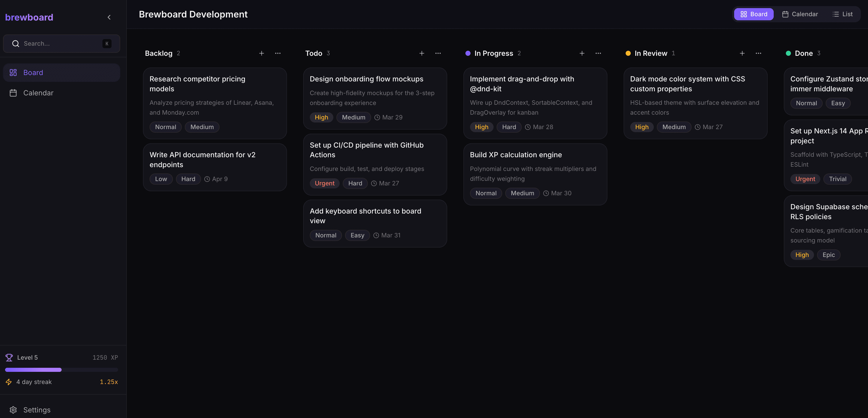The image size is (868, 418).
Task: Click the grid icon on the Board view button
Action: [744, 14]
